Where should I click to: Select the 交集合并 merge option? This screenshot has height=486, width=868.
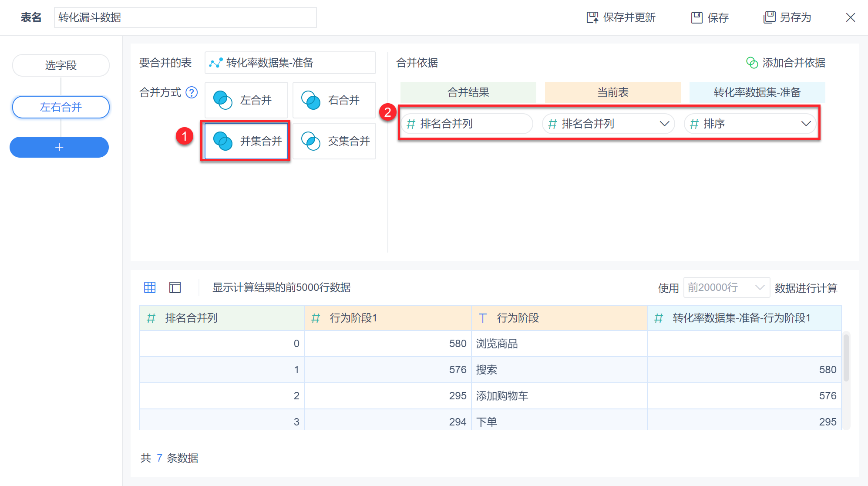coord(334,141)
